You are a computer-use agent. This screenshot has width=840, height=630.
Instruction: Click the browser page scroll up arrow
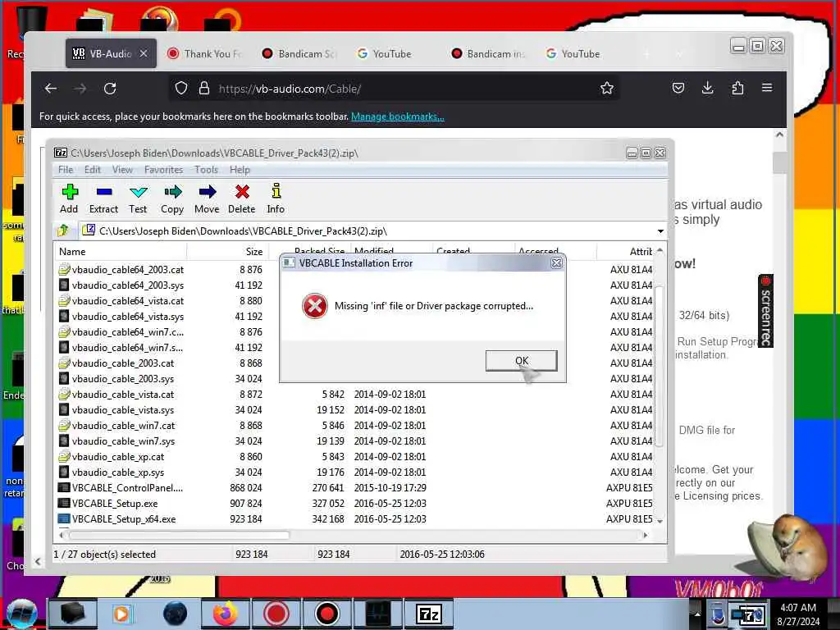point(780,135)
